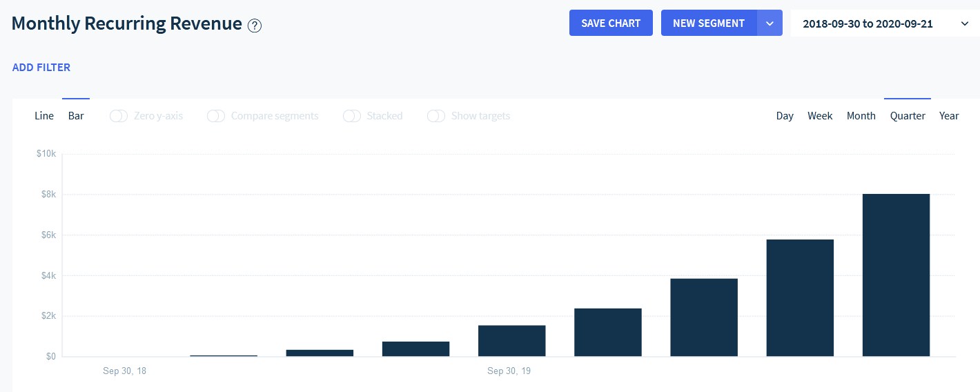
Task: Click the bar just above $2k
Action: [608, 333]
